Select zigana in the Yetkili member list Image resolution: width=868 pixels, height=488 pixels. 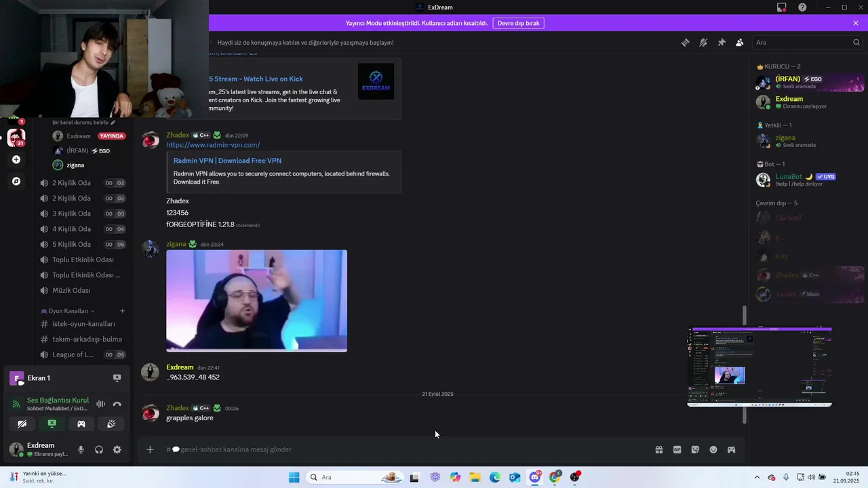click(810, 141)
